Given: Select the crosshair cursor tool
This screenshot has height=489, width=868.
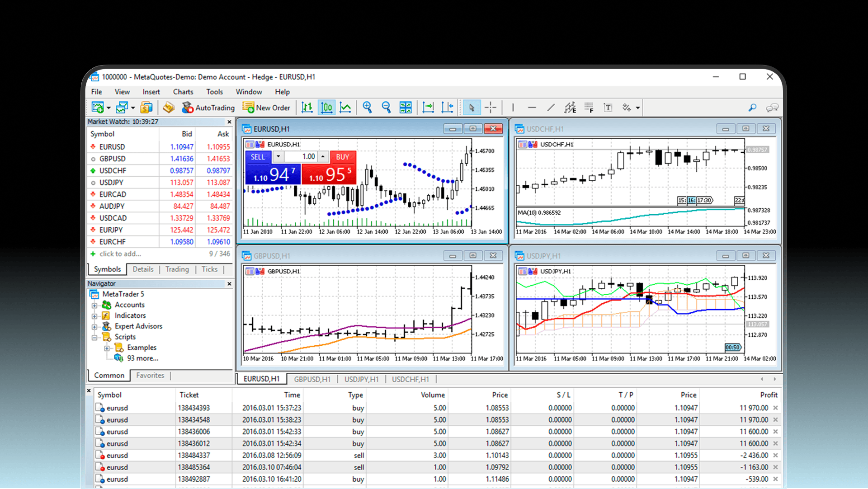Looking at the screenshot, I should pos(491,108).
